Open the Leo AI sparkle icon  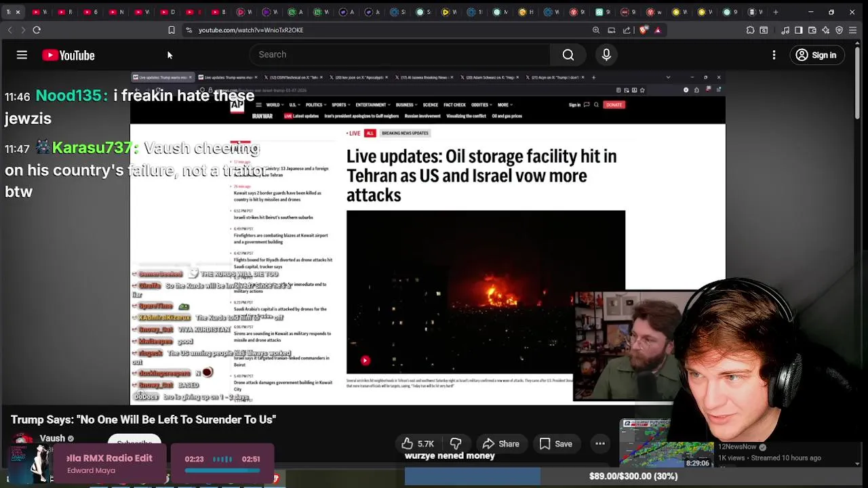826,30
